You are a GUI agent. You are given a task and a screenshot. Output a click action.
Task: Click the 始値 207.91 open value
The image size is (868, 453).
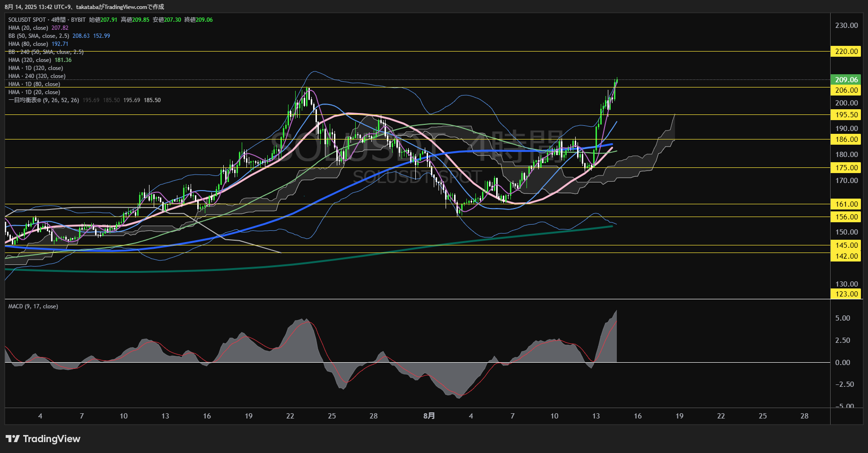coord(103,20)
